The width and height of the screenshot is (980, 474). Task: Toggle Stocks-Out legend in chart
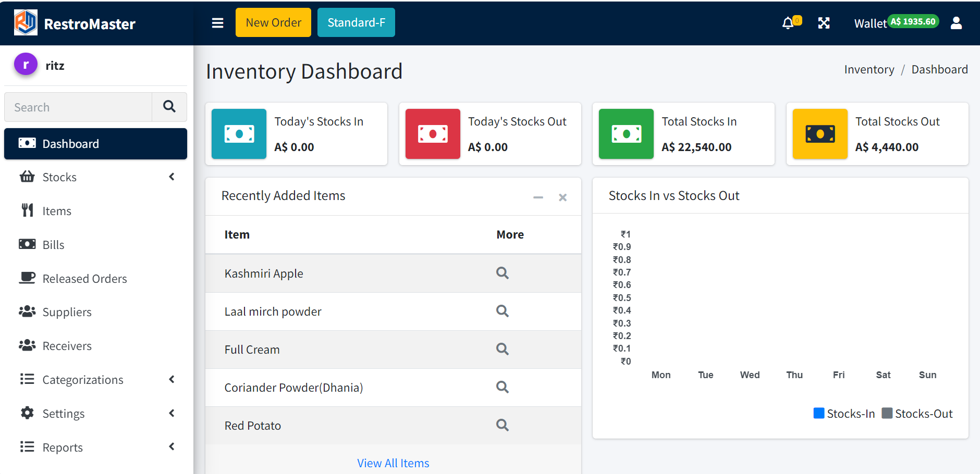pos(917,414)
